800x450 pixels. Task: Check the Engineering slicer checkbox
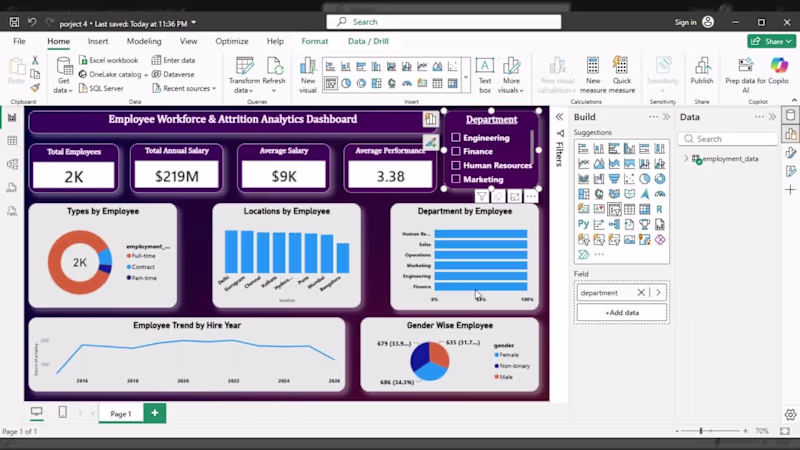tap(456, 137)
